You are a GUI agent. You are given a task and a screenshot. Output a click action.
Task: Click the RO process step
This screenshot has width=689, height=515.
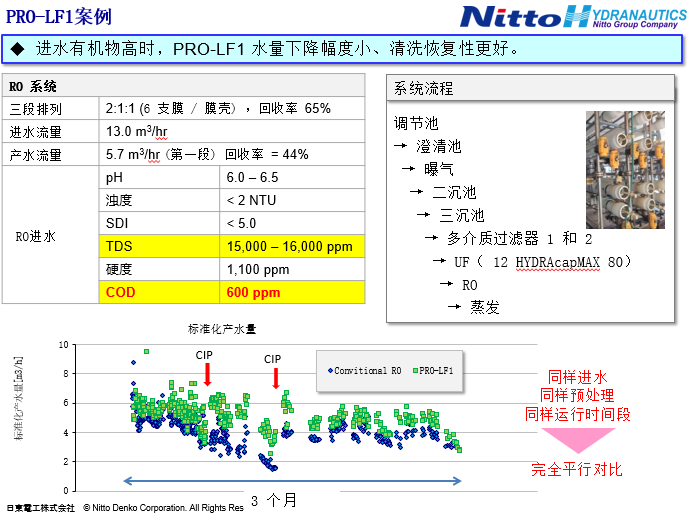(470, 285)
